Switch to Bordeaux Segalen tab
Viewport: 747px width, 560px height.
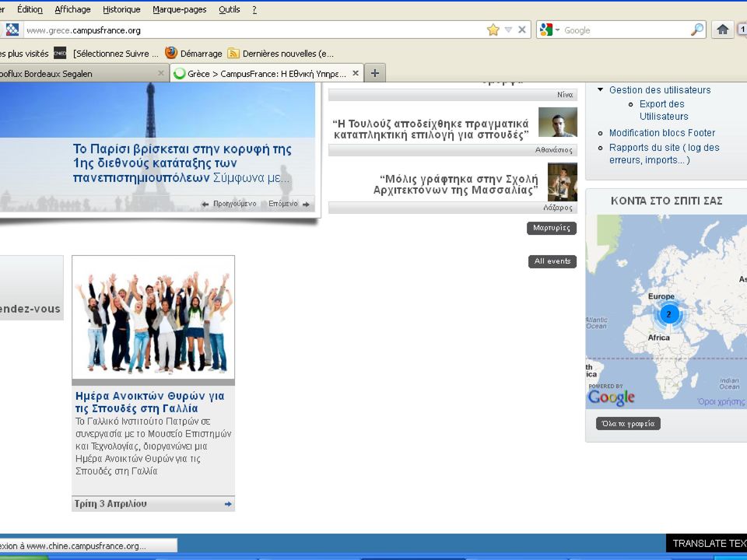(x=76, y=73)
